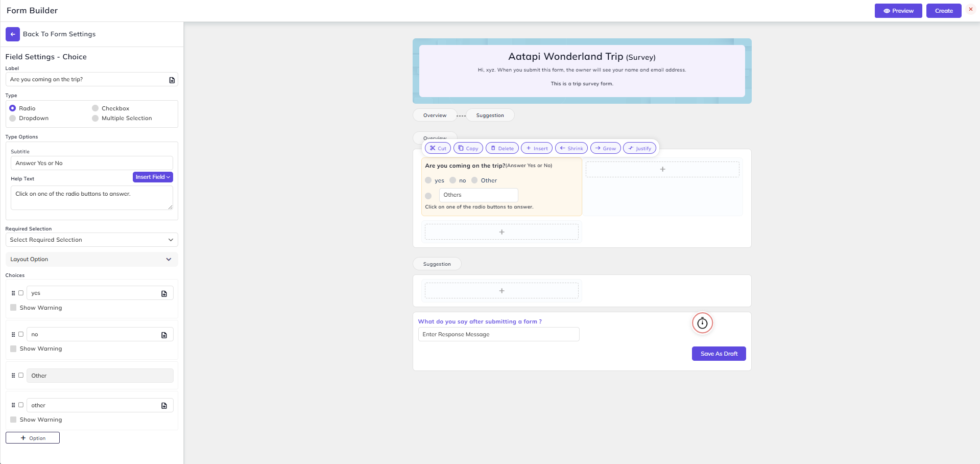This screenshot has width=980, height=464.
Task: Click the 'Are you coming on the trip?' question
Action: coord(465,166)
